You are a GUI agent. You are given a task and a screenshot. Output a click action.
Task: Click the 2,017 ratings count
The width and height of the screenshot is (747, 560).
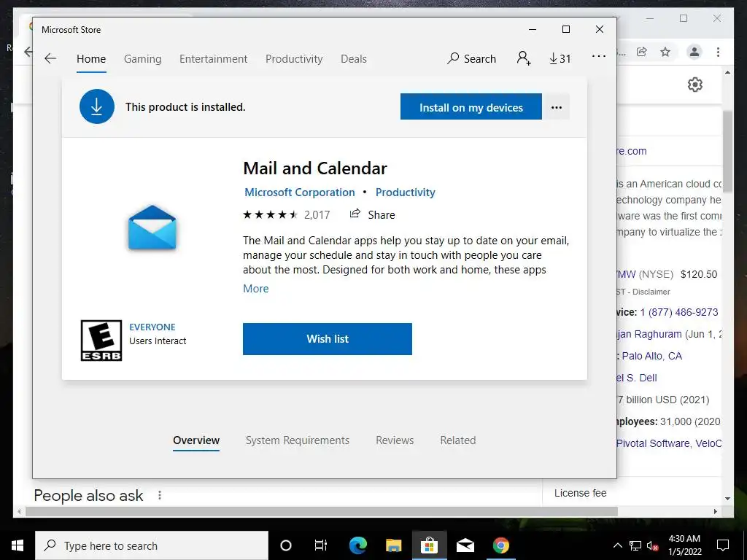point(317,215)
